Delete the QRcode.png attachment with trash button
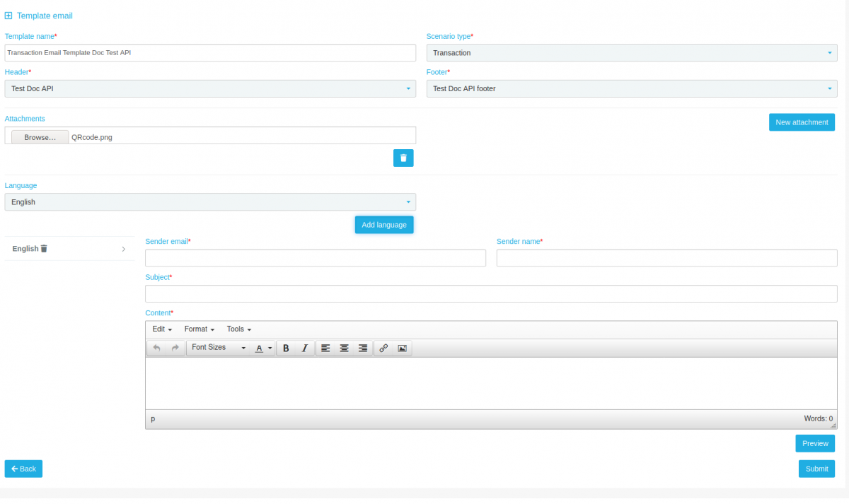Image resolution: width=849 pixels, height=504 pixels. [x=403, y=158]
